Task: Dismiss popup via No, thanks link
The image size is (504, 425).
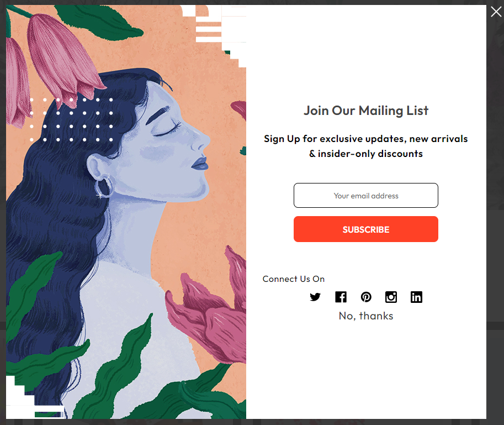Action: click(366, 316)
